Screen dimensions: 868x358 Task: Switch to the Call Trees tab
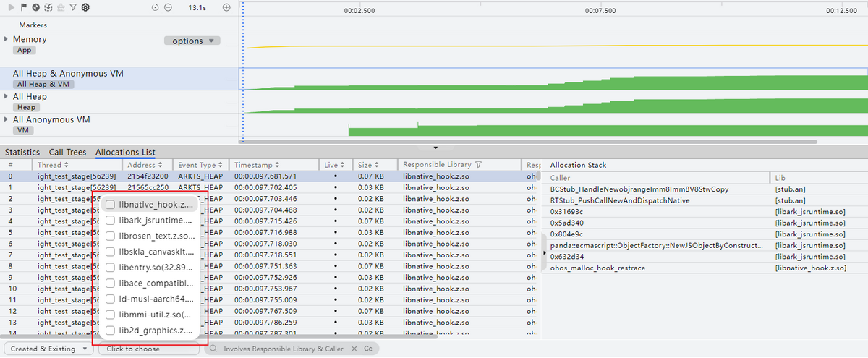pyautogui.click(x=67, y=153)
